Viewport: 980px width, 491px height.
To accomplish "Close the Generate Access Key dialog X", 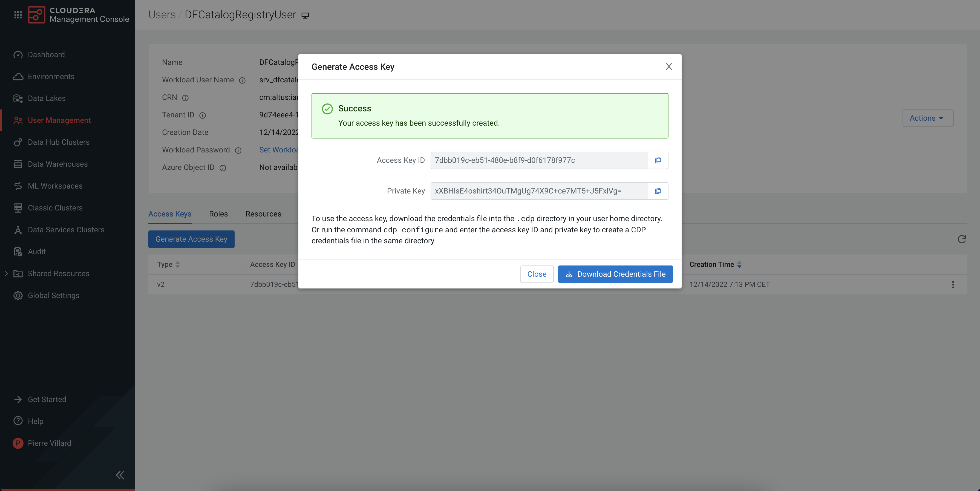I will point(668,67).
